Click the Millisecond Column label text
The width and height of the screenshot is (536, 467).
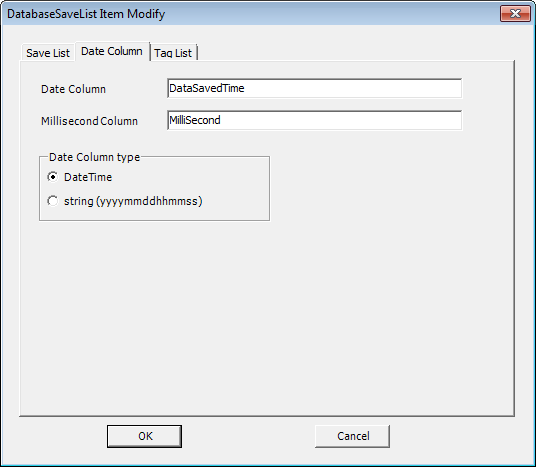[89, 121]
